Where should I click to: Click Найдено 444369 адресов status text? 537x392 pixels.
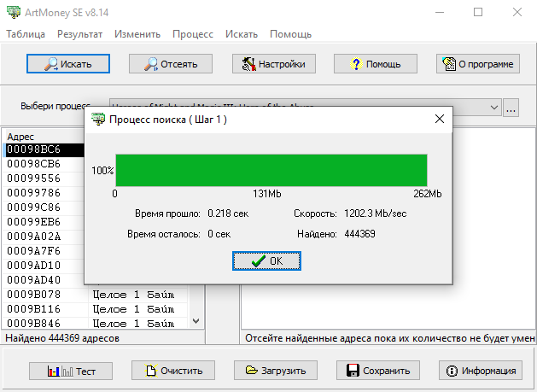click(62, 338)
